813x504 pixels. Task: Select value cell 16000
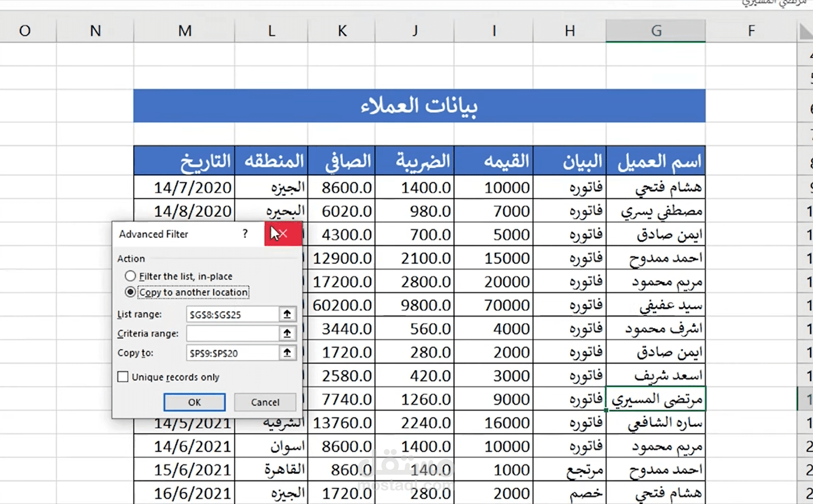(x=494, y=423)
